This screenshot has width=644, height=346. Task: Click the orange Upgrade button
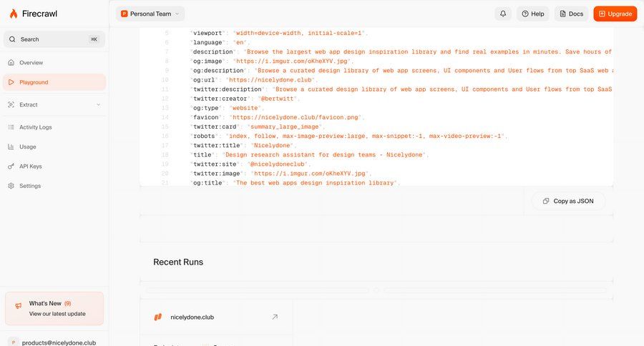click(615, 14)
